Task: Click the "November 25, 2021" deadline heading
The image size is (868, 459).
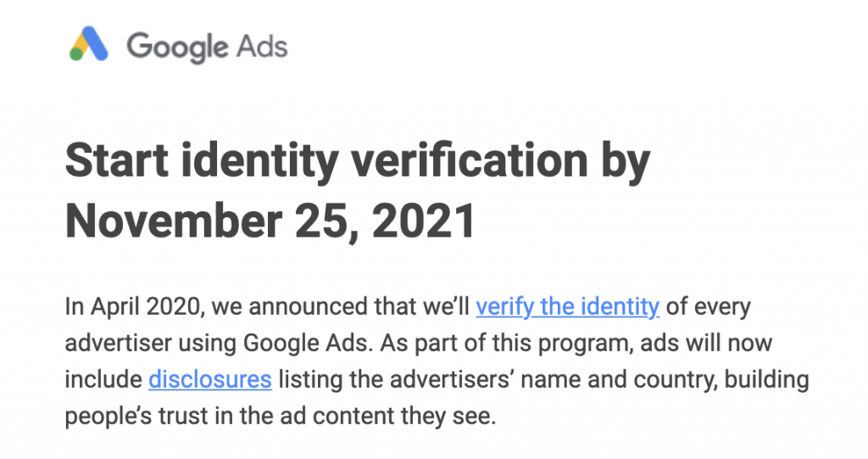Action: tap(270, 221)
